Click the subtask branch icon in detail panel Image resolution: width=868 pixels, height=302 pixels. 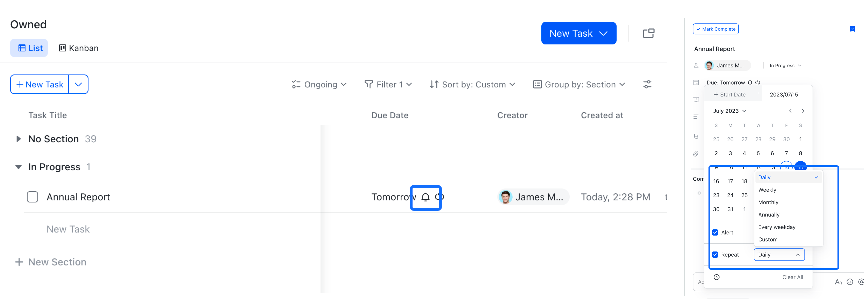pyautogui.click(x=696, y=137)
